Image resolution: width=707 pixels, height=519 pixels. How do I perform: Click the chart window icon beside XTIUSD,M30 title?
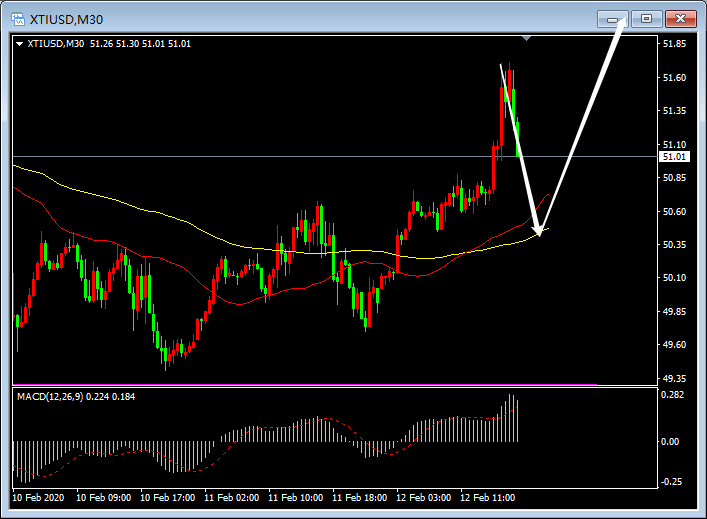pos(18,19)
